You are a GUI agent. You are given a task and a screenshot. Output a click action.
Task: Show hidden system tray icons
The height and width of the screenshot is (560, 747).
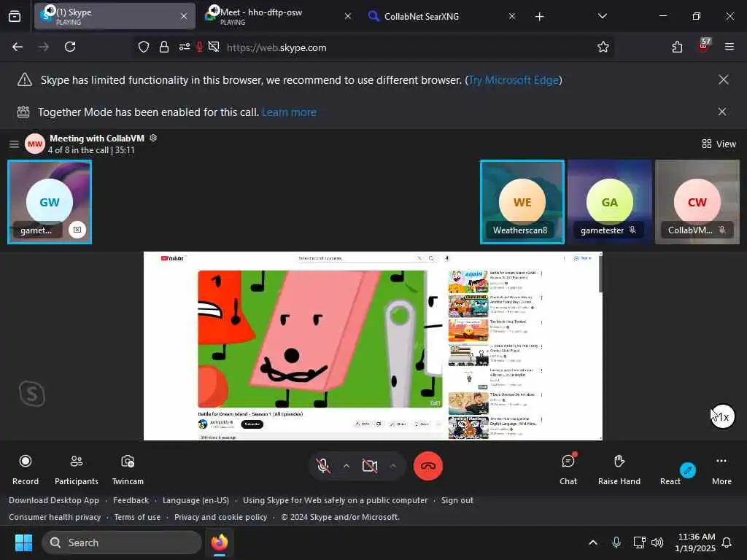coord(593,542)
